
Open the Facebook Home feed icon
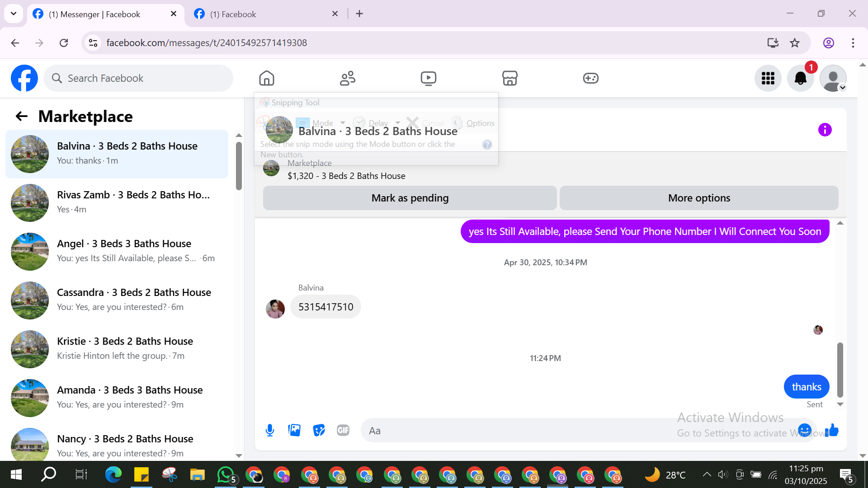pyautogui.click(x=267, y=78)
